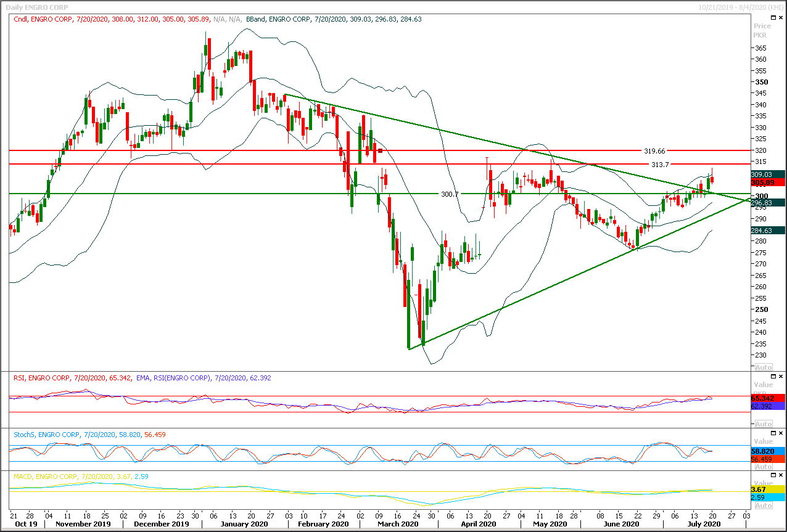The height and width of the screenshot is (532, 787).
Task: Select the RSI ENGRO CORP legend label
Action: [72, 377]
